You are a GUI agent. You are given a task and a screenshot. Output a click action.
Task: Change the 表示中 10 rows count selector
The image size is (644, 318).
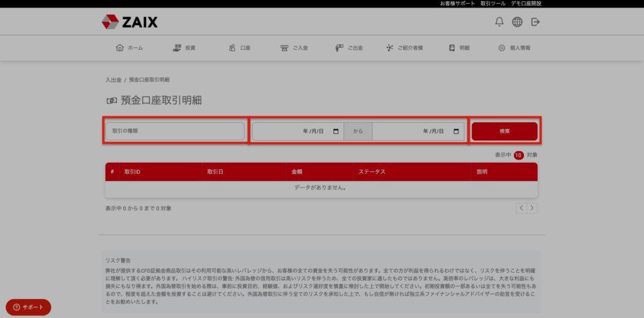518,155
